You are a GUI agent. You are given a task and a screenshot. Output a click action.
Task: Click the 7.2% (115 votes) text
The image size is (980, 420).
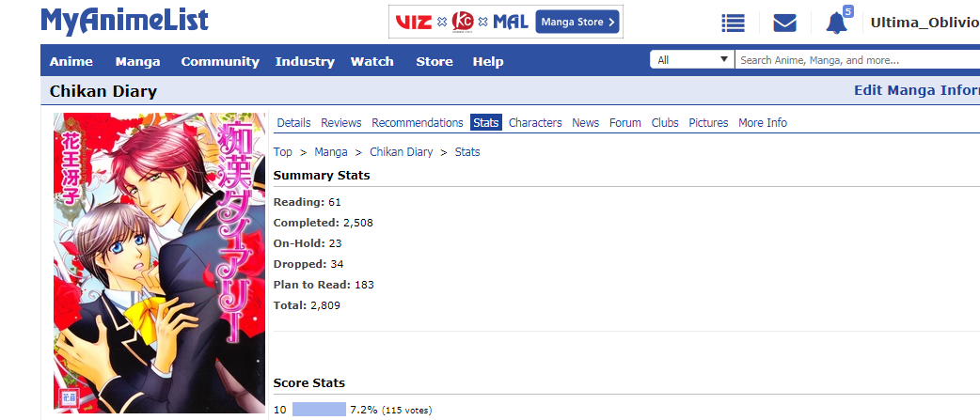click(x=390, y=410)
